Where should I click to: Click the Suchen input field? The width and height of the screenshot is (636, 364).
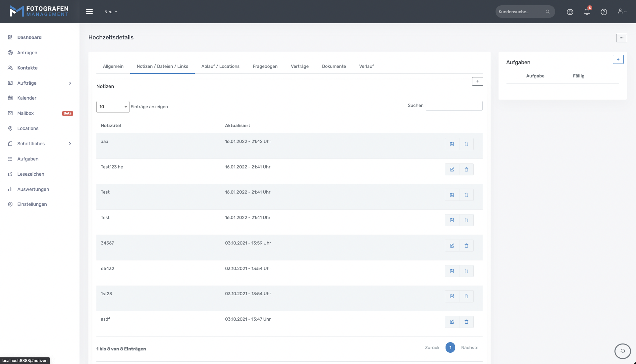tap(453, 106)
